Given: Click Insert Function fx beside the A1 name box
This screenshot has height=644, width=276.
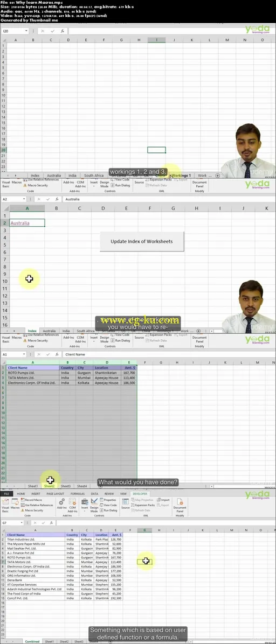Looking at the screenshot, I should pyautogui.click(x=57, y=354).
